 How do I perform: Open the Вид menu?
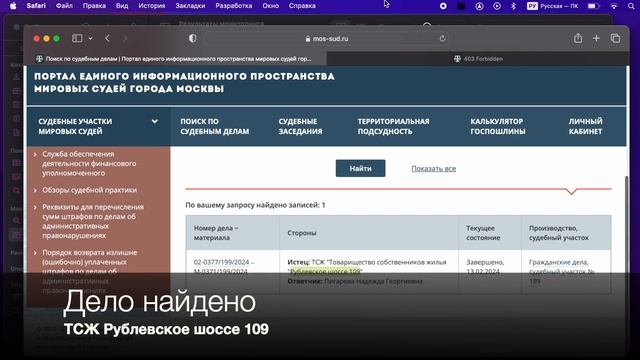(122, 6)
